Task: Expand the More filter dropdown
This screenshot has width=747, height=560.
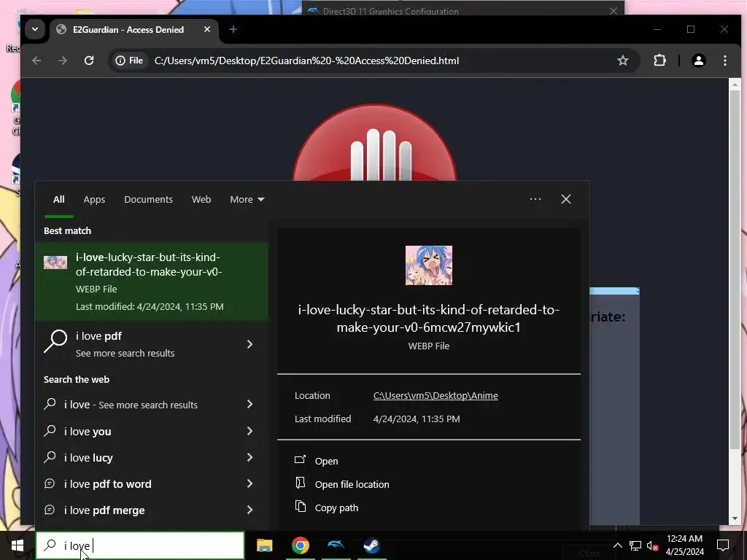Action: pos(247,200)
